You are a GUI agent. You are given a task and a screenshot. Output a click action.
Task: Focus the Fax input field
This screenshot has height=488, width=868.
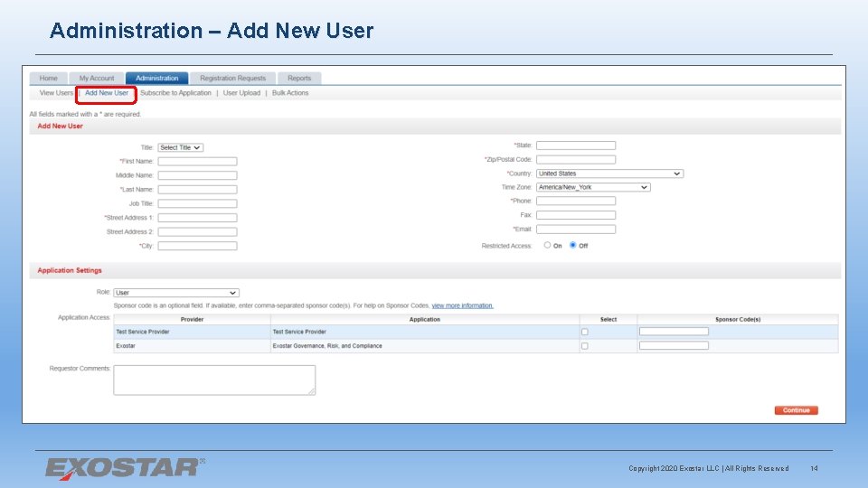(x=576, y=215)
